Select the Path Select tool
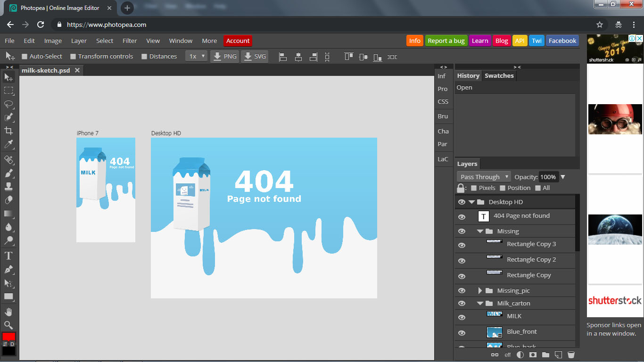 tap(8, 283)
